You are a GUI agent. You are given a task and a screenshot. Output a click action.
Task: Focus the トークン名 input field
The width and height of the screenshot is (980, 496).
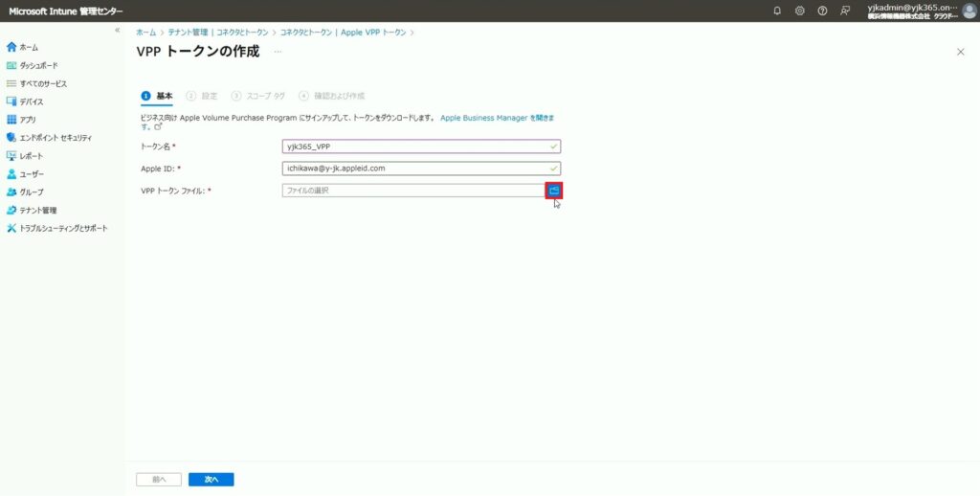pyautogui.click(x=421, y=147)
